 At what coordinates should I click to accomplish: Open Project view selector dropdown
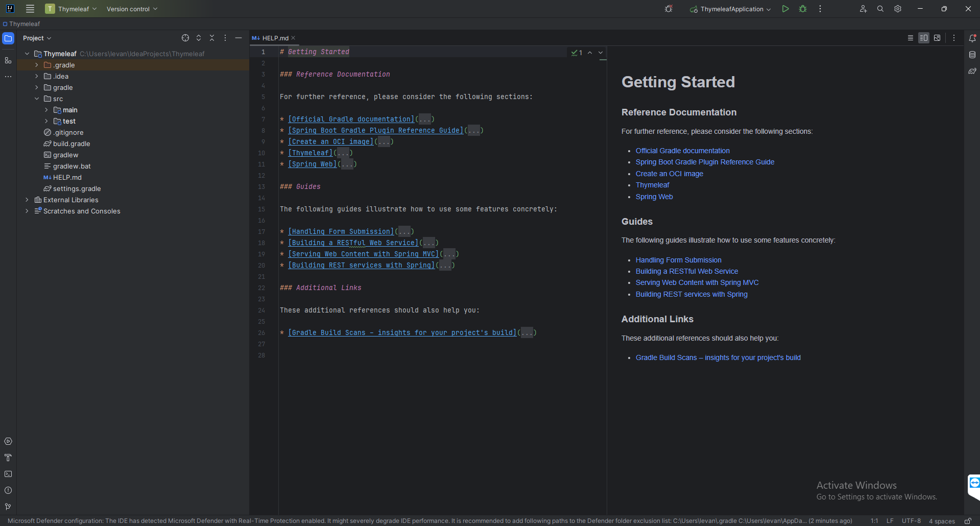pos(37,38)
